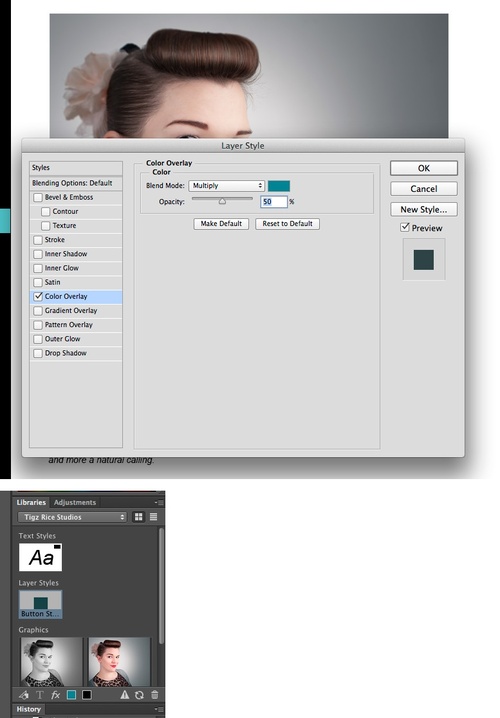Click the library sync status icon

pos(139,695)
